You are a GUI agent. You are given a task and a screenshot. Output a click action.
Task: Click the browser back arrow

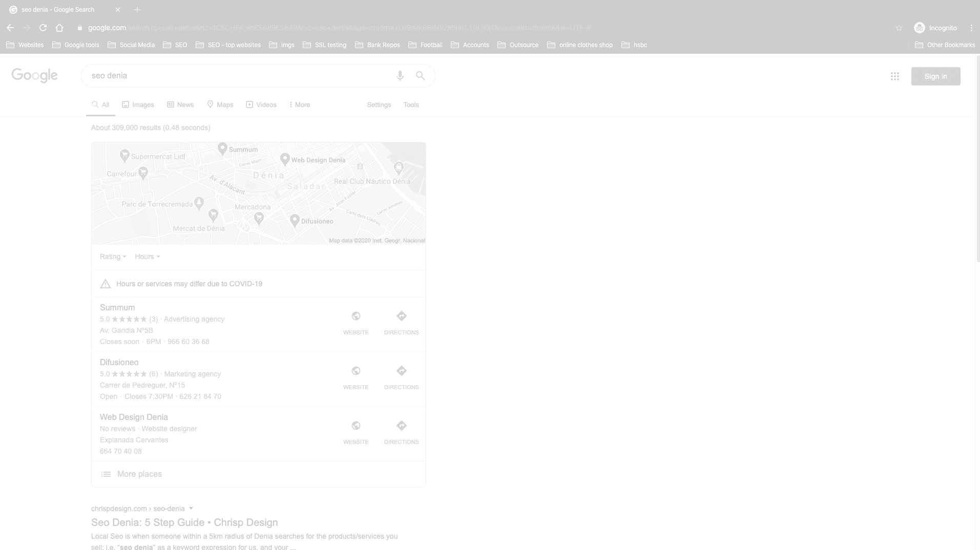(10, 28)
